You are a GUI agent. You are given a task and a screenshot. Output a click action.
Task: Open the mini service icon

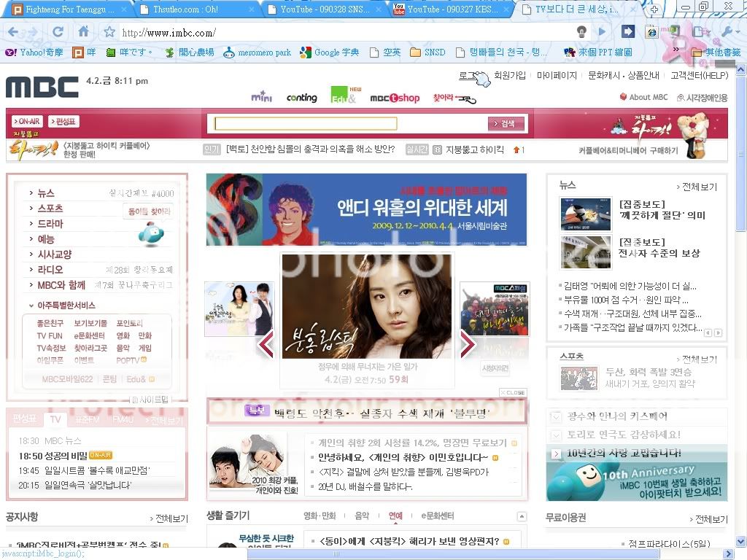261,97
